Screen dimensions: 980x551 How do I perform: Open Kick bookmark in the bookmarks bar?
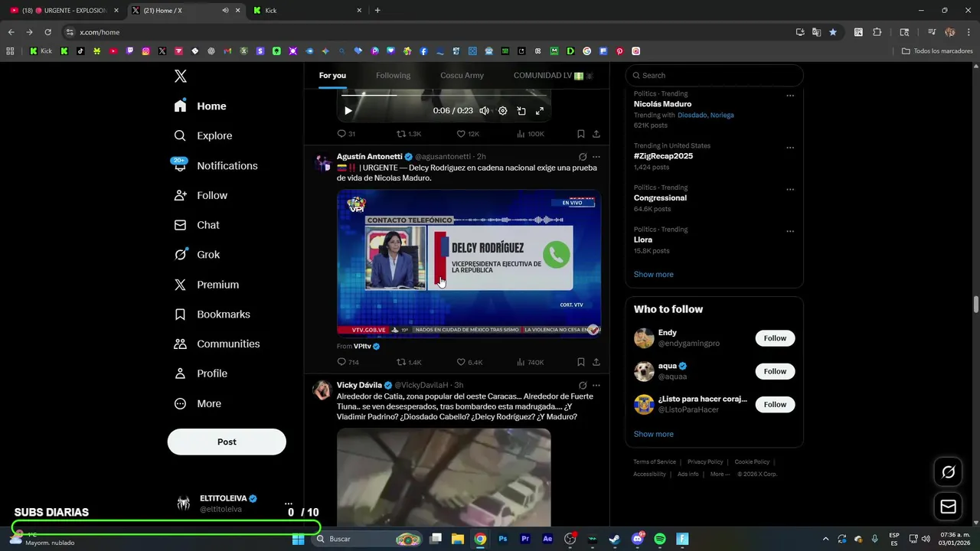[x=41, y=51]
